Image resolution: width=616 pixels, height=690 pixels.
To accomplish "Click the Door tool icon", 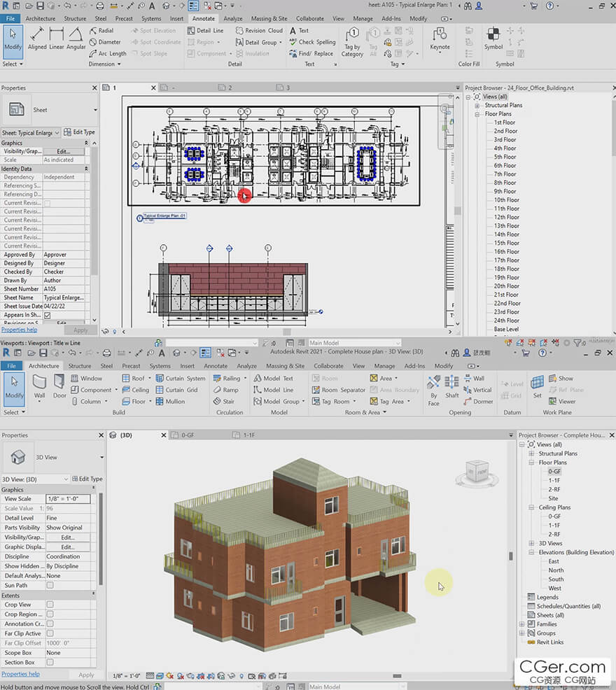I will [59, 386].
